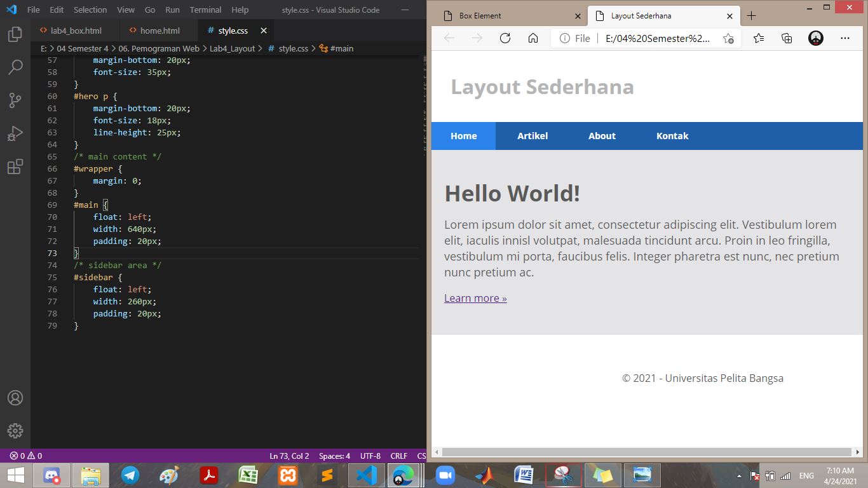Open the Source Control view in VS Code

point(15,100)
